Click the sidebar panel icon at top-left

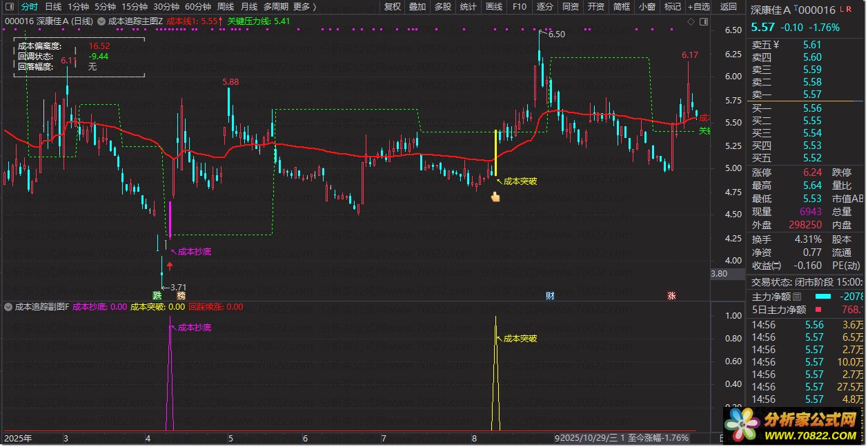point(9,7)
